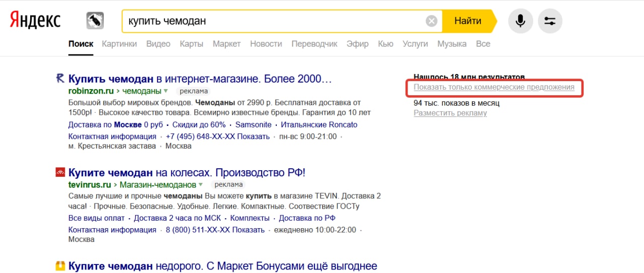Open Скидки до 60% link

click(199, 124)
